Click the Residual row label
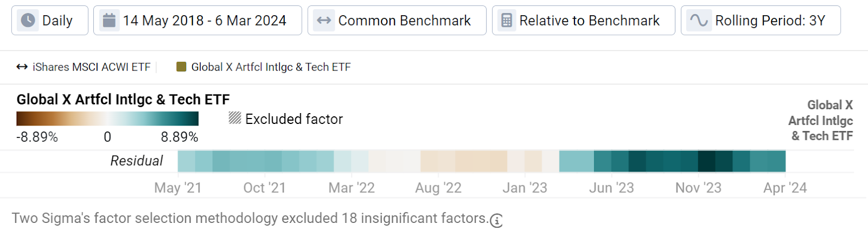 point(136,161)
